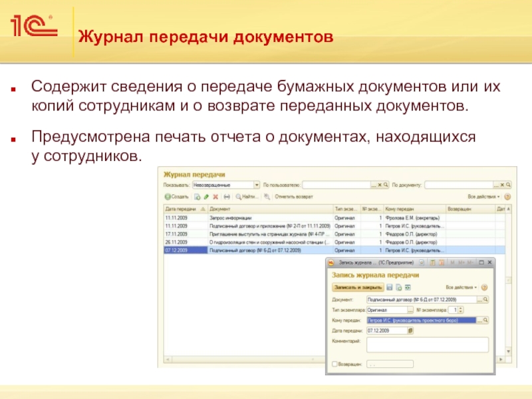Click the create-copy icon in the dialog toolbar
Image resolution: width=532 pixels, height=399 pixels.
(399, 287)
